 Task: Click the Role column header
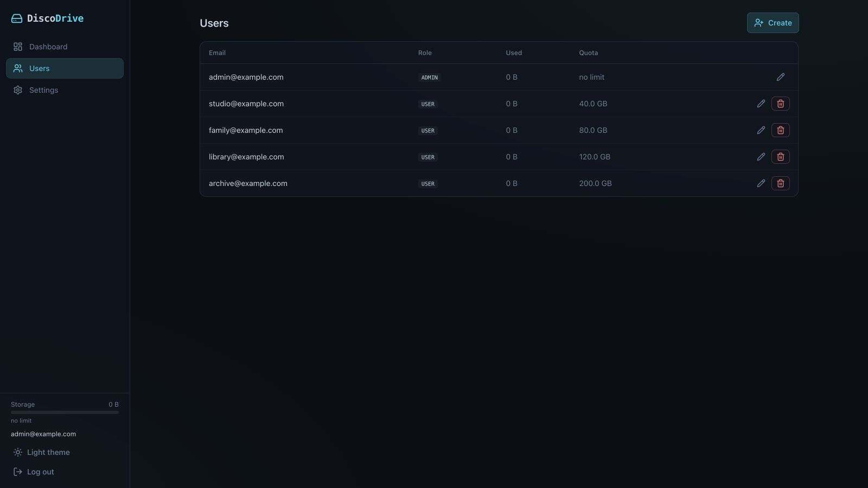click(425, 53)
